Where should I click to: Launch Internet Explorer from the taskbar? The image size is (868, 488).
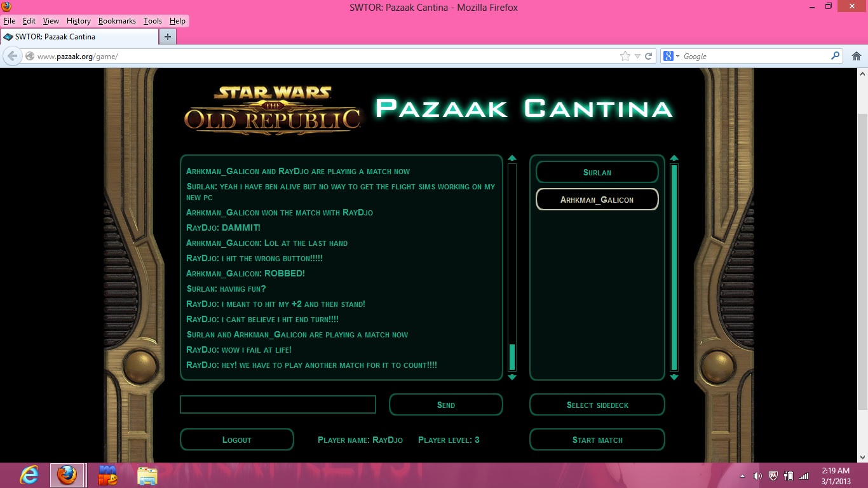[x=29, y=475]
